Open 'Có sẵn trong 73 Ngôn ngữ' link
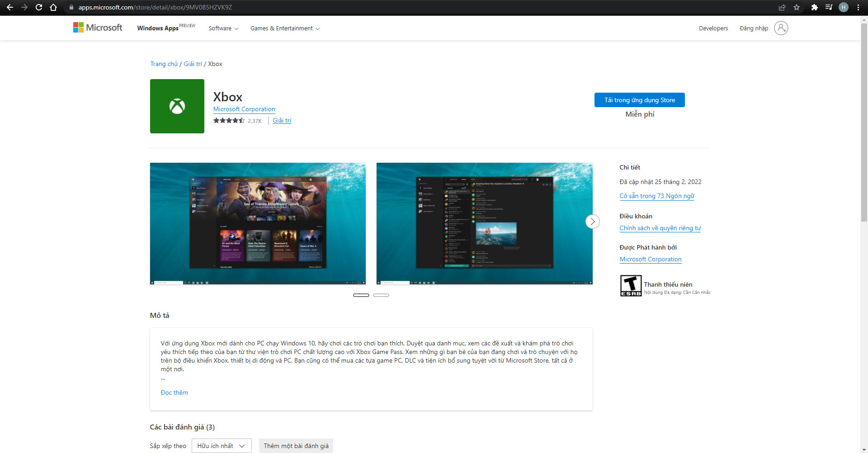This screenshot has width=868, height=453. tap(657, 196)
